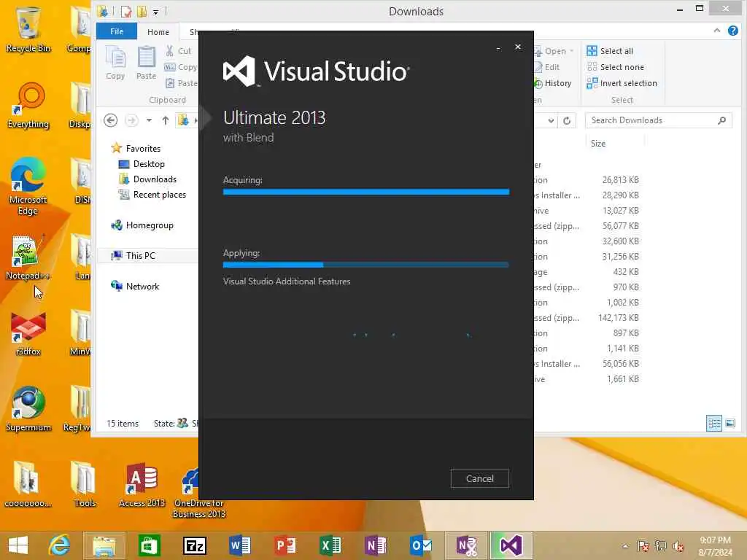This screenshot has width=747, height=560.
Task: Open r3dfox desktop shortcut
Action: point(28,332)
